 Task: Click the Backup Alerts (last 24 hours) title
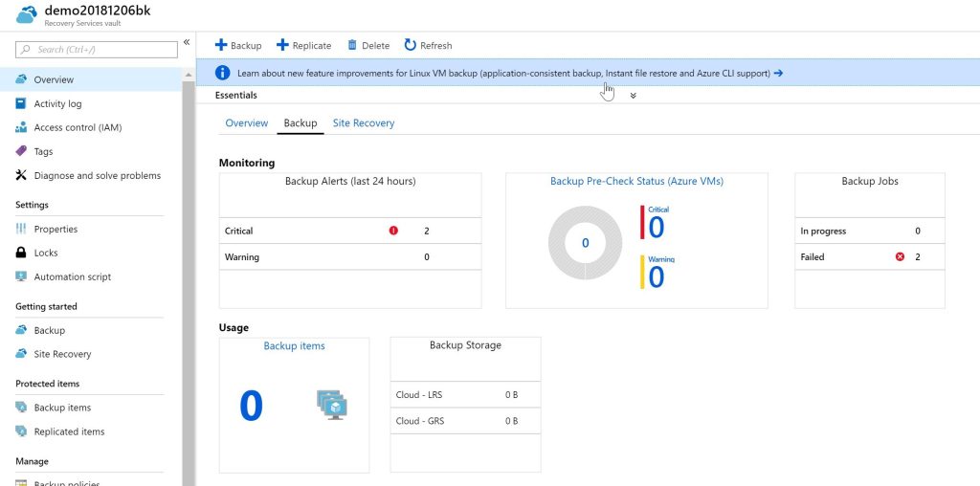pyautogui.click(x=350, y=181)
